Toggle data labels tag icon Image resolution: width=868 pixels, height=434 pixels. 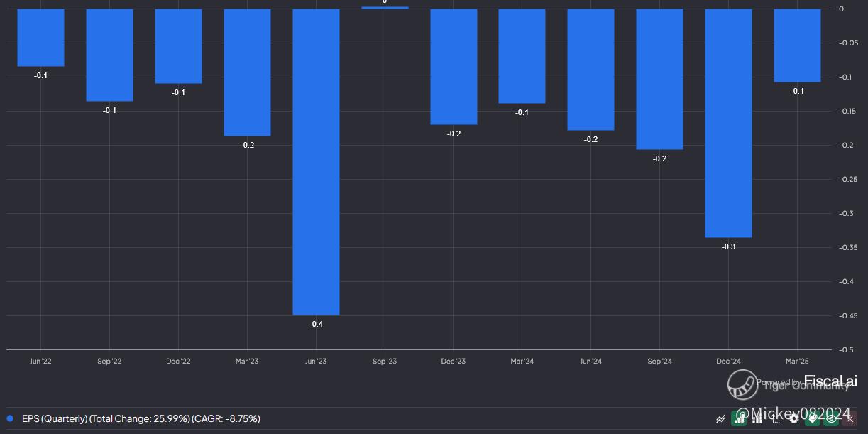[813, 418]
